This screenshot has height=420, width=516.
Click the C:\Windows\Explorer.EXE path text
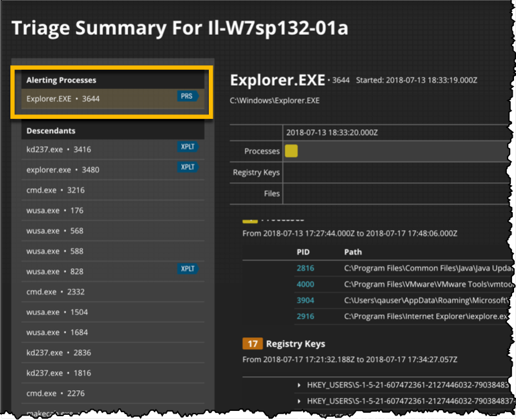[x=275, y=101]
